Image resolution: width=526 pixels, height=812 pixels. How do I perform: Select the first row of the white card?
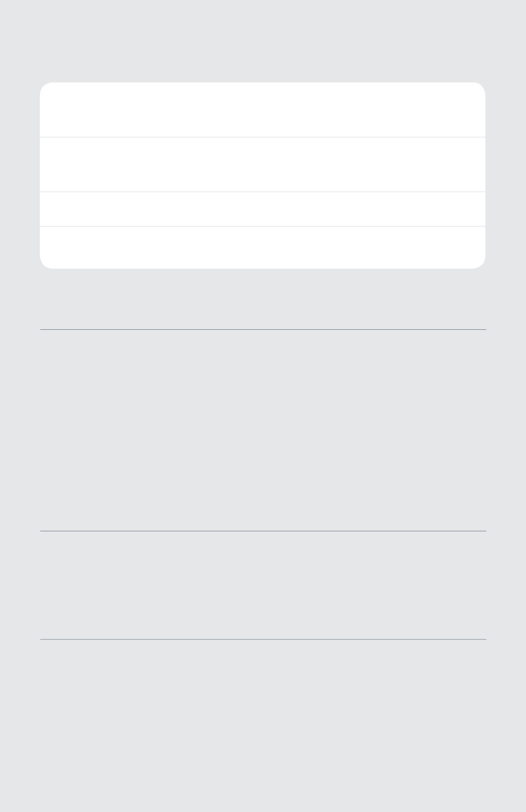262,110
